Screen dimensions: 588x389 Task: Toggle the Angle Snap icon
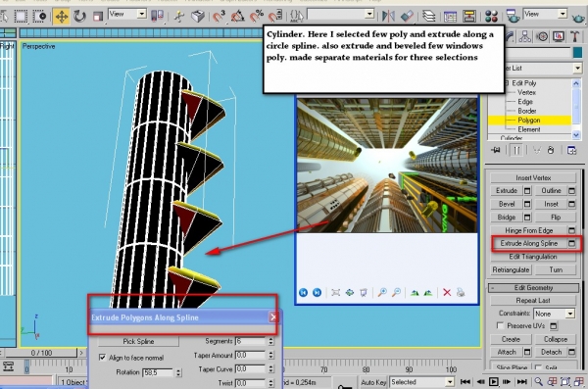[237, 16]
